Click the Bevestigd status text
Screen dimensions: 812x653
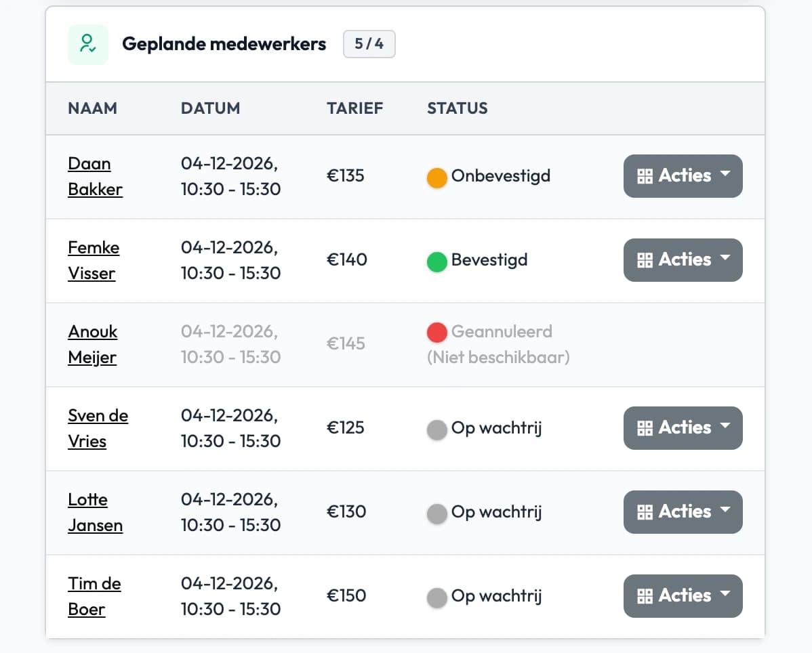click(489, 260)
